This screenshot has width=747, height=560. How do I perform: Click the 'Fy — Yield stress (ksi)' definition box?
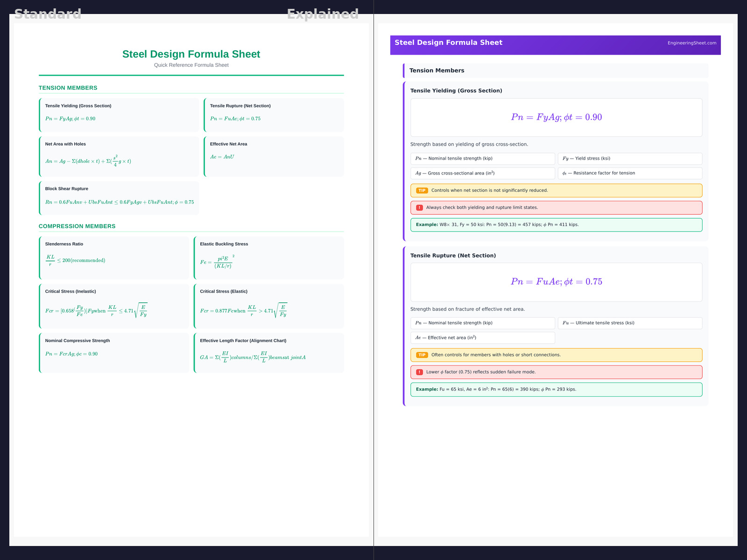629,159
